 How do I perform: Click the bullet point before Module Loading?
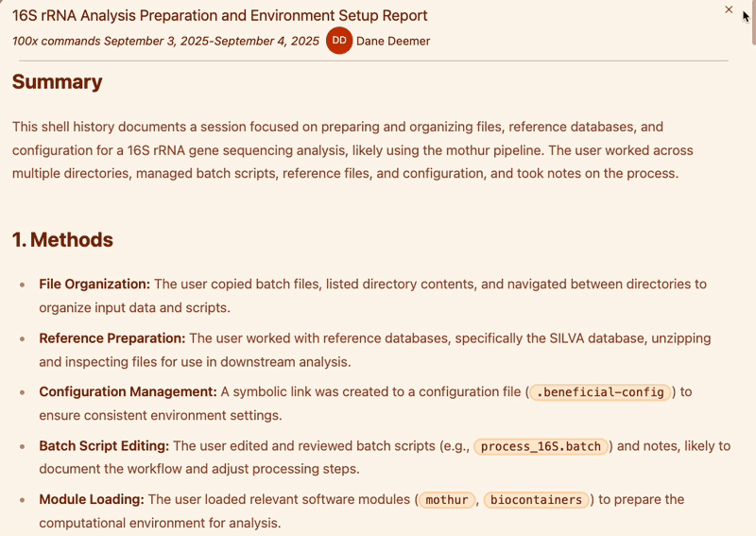(x=22, y=500)
